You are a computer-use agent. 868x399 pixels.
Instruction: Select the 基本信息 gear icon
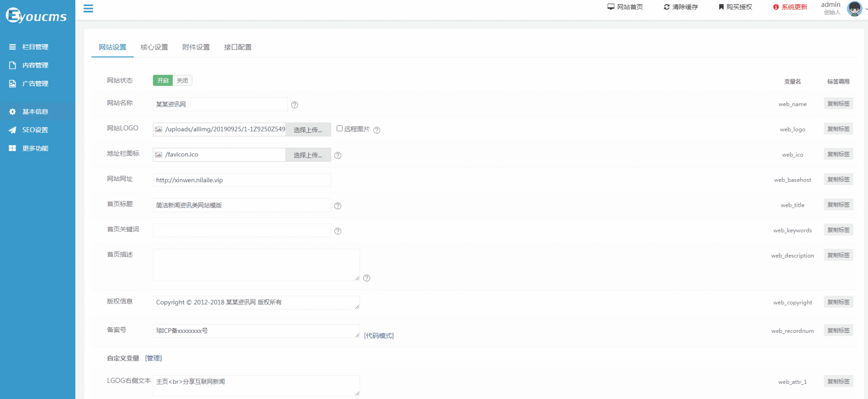pos(12,112)
